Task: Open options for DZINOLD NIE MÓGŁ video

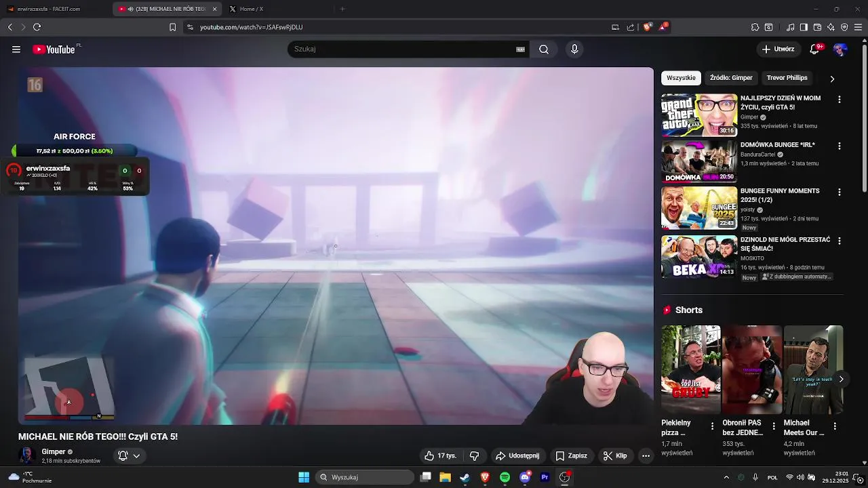Action: coord(840,241)
